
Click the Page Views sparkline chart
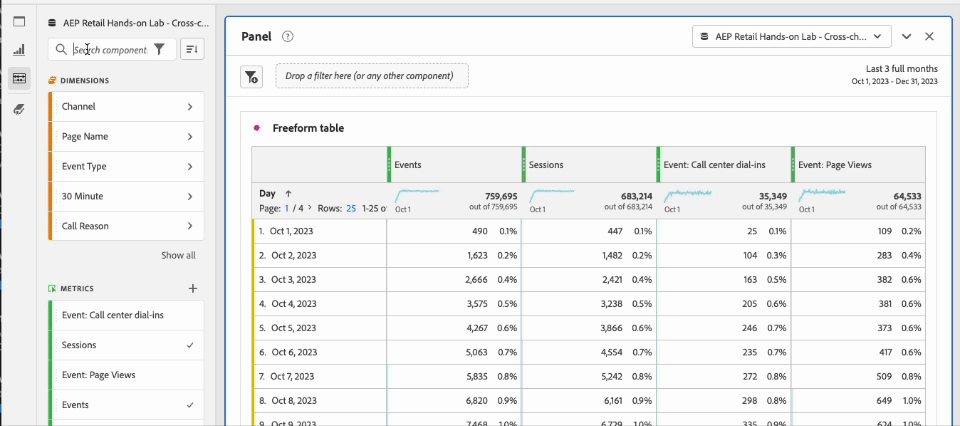coord(823,196)
